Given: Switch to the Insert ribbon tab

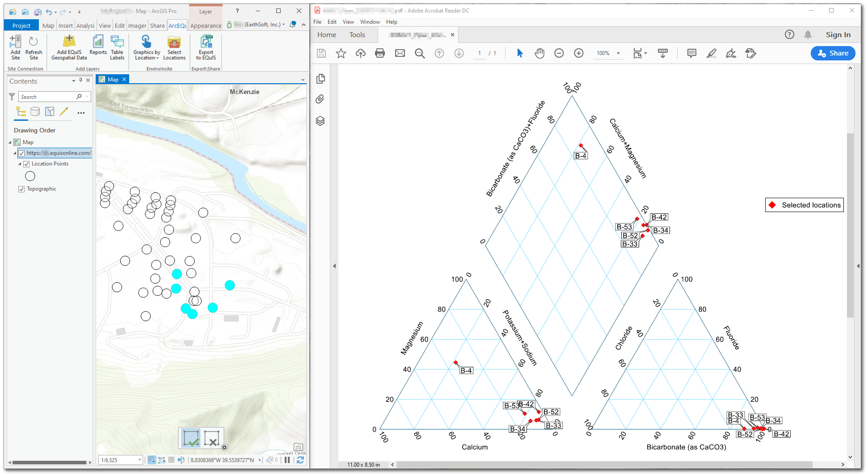Looking at the screenshot, I should point(65,25).
